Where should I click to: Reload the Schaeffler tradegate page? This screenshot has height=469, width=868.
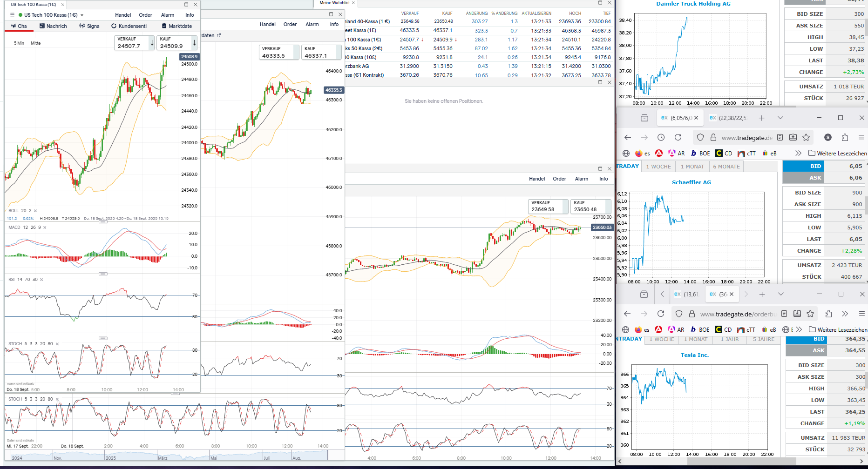pos(678,137)
